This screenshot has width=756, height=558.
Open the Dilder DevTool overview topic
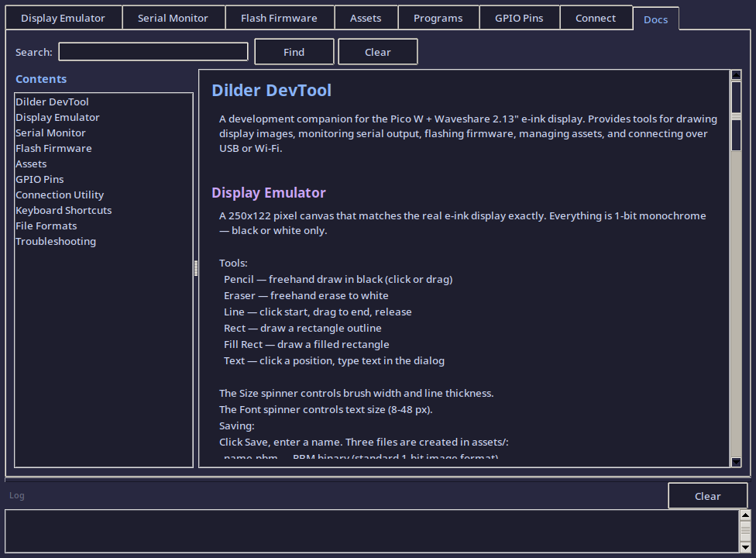click(52, 102)
